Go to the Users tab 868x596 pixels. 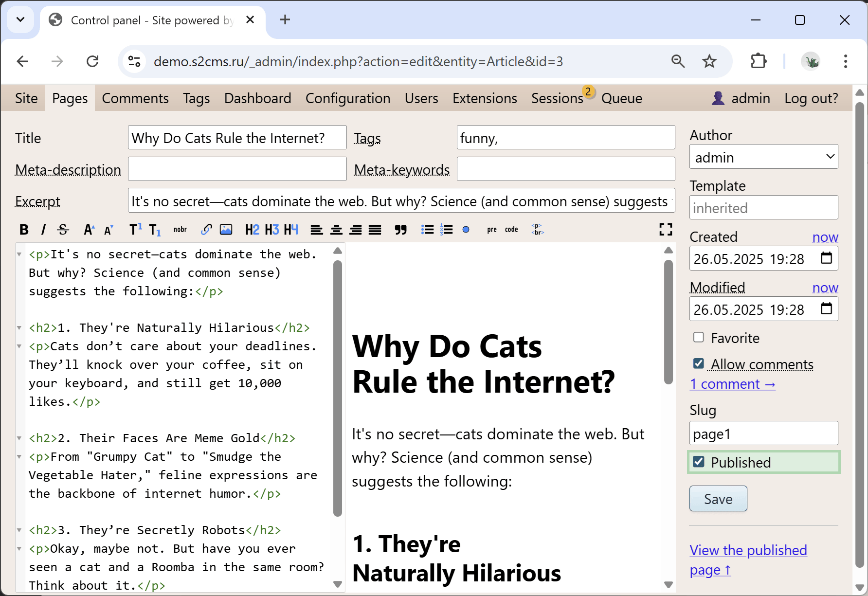pos(421,98)
